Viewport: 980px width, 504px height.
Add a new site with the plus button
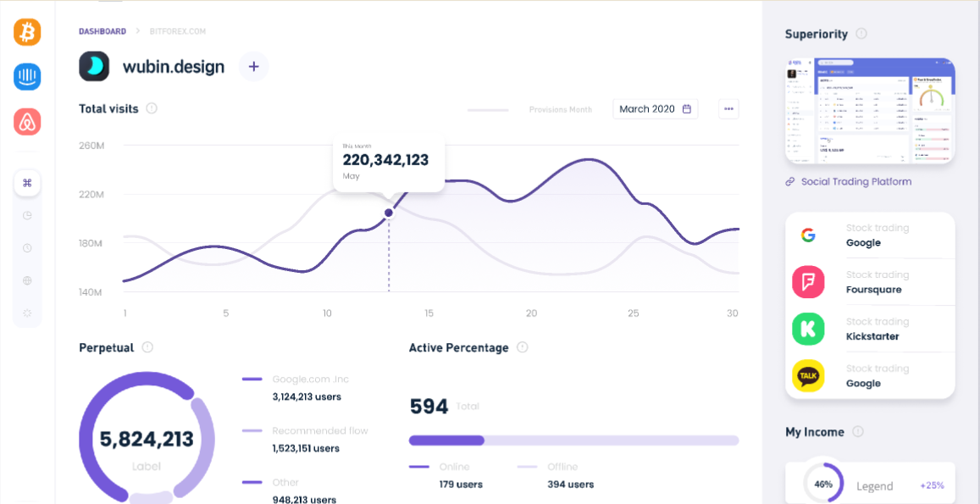254,66
